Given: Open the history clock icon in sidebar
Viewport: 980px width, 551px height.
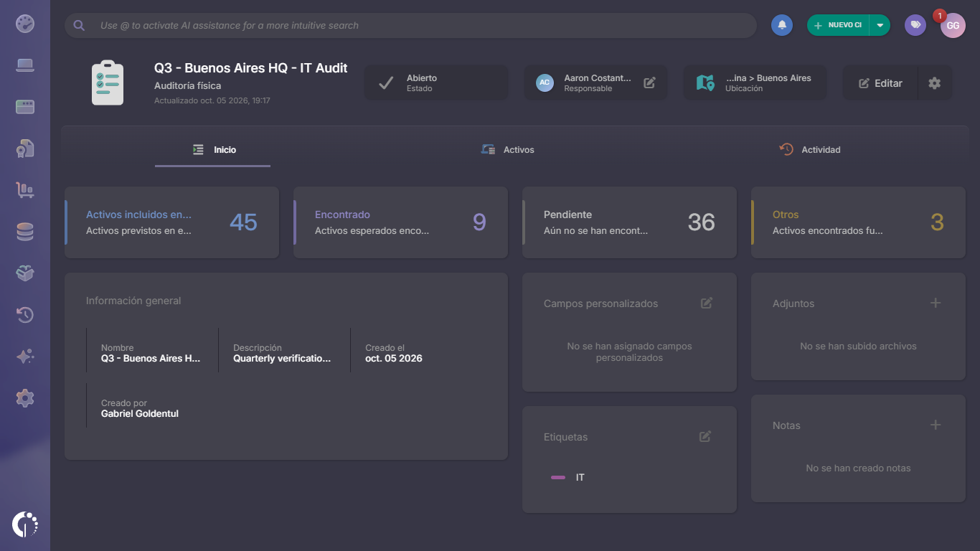Looking at the screenshot, I should point(25,315).
